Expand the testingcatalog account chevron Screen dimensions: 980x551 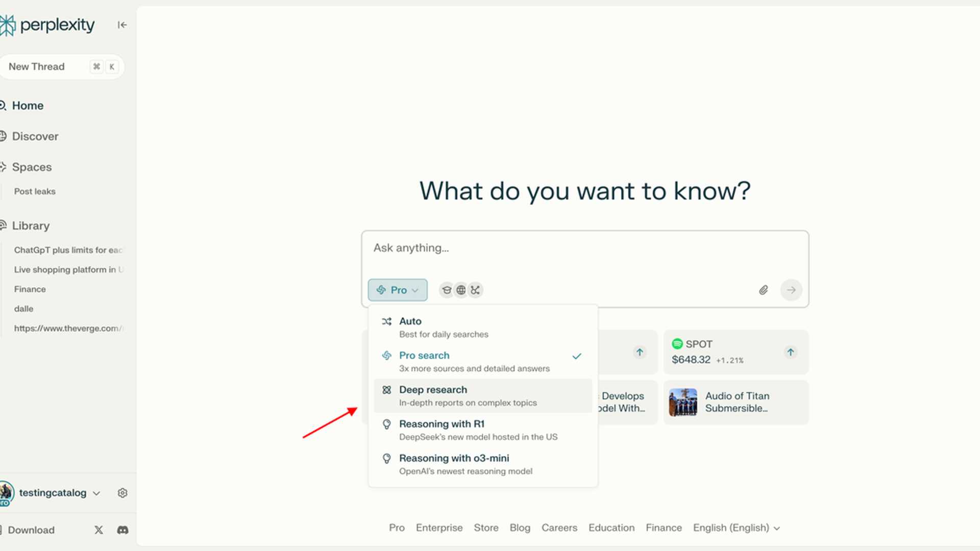click(x=96, y=493)
